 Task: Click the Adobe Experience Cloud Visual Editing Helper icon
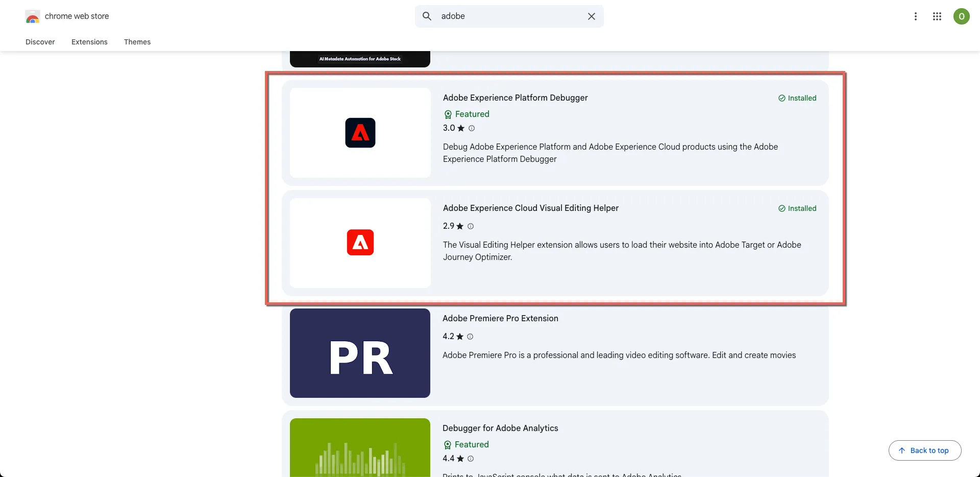pos(360,243)
